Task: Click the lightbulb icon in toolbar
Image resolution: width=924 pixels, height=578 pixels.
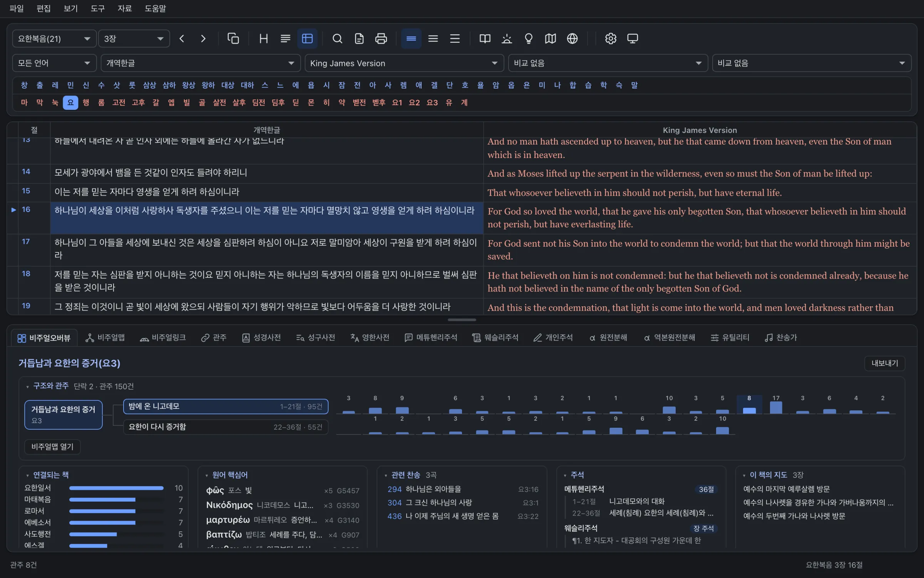Action: tap(529, 39)
